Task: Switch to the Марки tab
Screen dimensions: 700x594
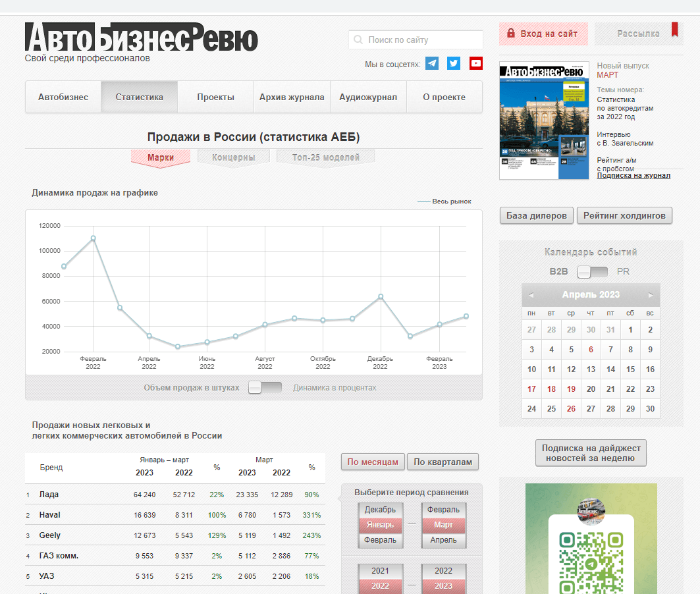Action: 161,158
